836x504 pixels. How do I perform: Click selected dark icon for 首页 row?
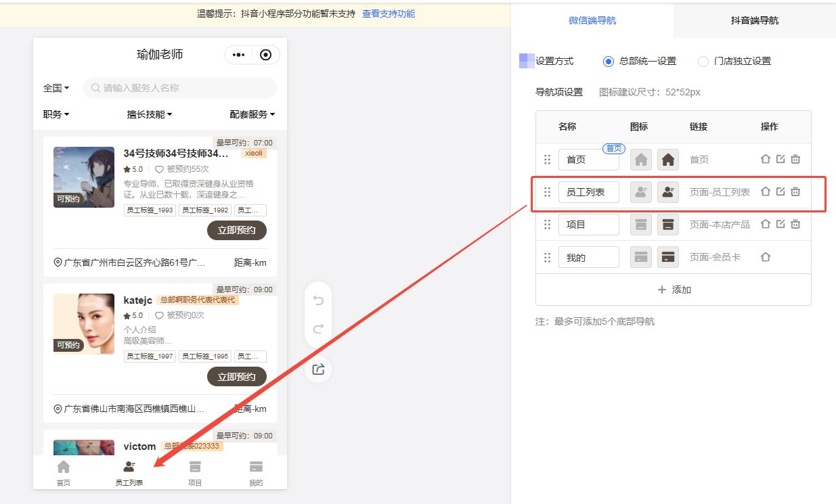coord(668,160)
